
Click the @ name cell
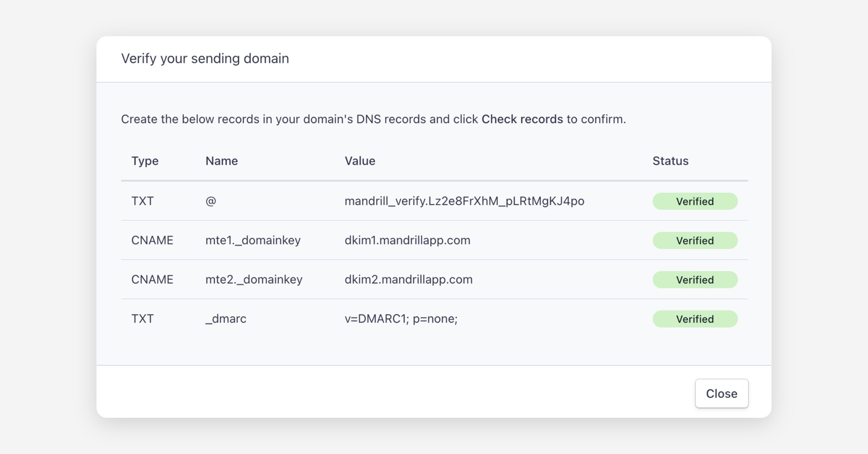(x=211, y=201)
